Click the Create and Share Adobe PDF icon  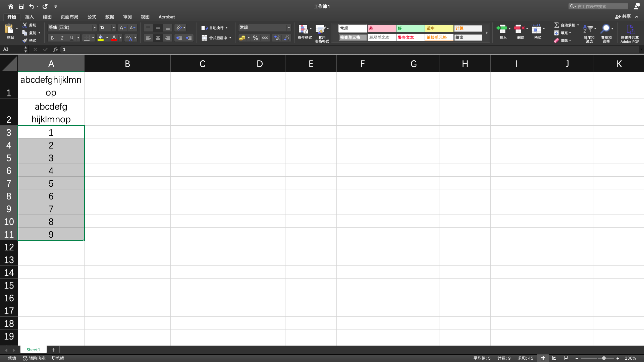(630, 33)
